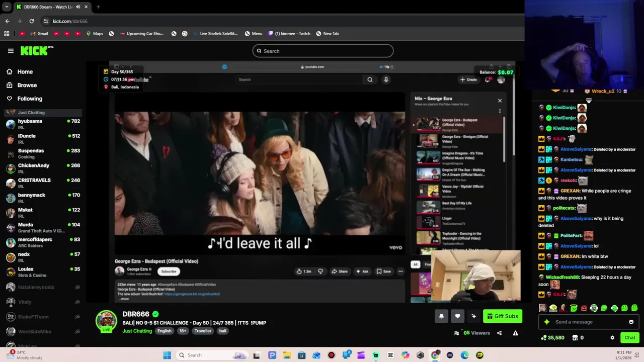The image size is (644, 362).
Task: Open nedx channel in sidebar
Action: 43,257
